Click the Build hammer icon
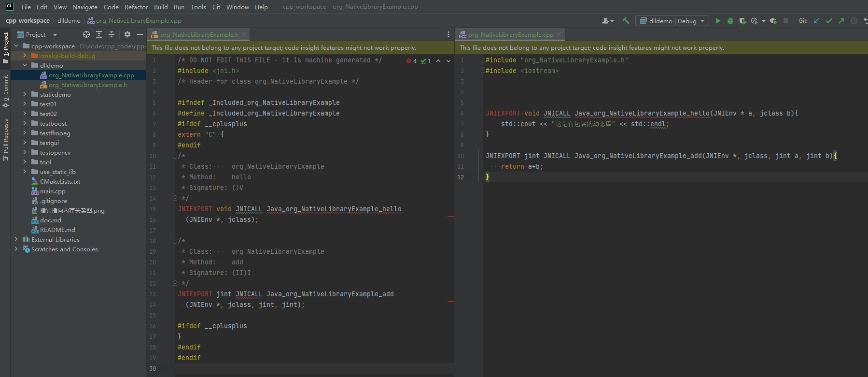Viewport: 868px width, 377px height. point(626,21)
